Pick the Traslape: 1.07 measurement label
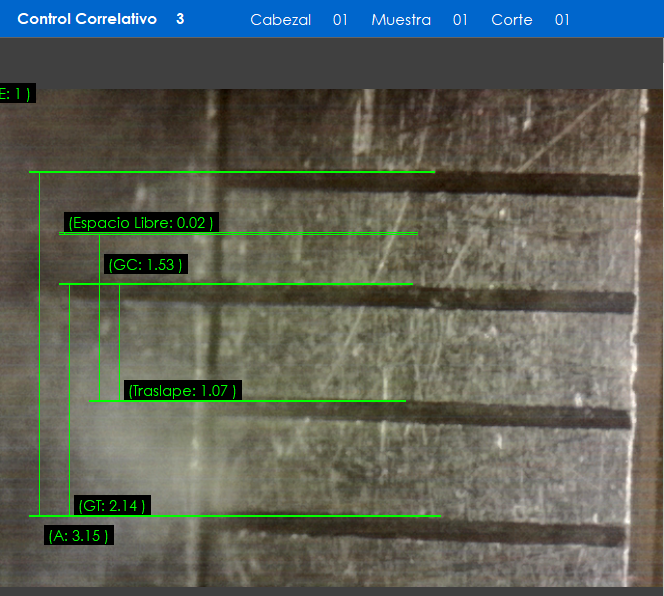This screenshot has width=664, height=596. (x=182, y=390)
